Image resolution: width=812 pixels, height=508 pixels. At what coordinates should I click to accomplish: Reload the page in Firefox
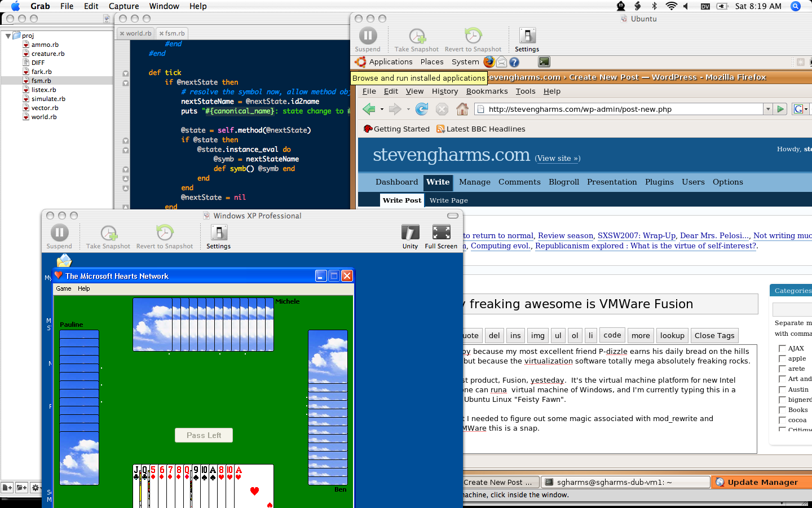[x=422, y=109]
